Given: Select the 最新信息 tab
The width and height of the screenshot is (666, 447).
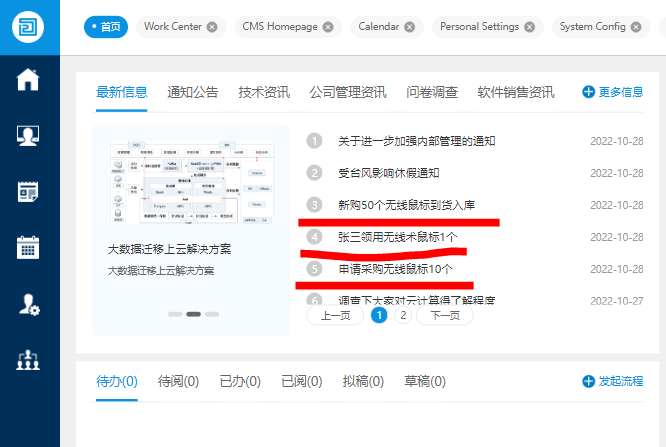Looking at the screenshot, I should pos(121,92).
